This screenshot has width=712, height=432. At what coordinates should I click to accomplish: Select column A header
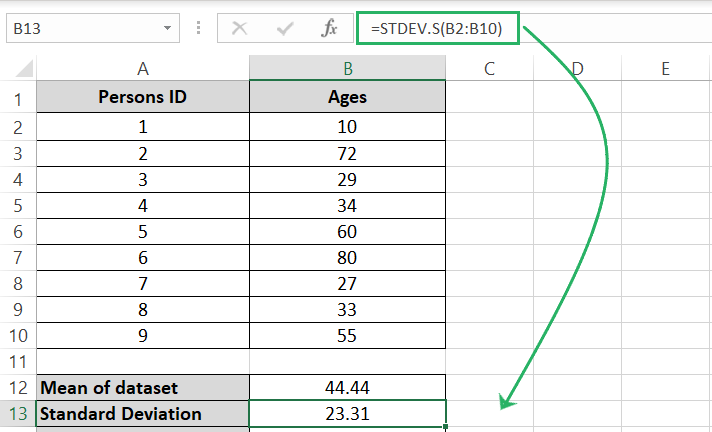[143, 68]
